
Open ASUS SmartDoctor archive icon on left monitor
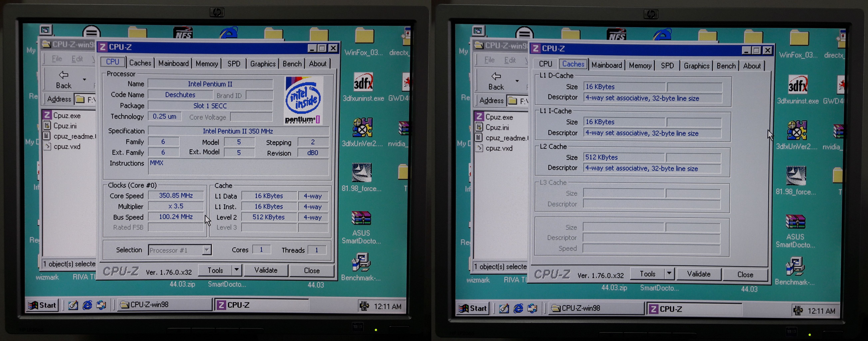click(361, 218)
